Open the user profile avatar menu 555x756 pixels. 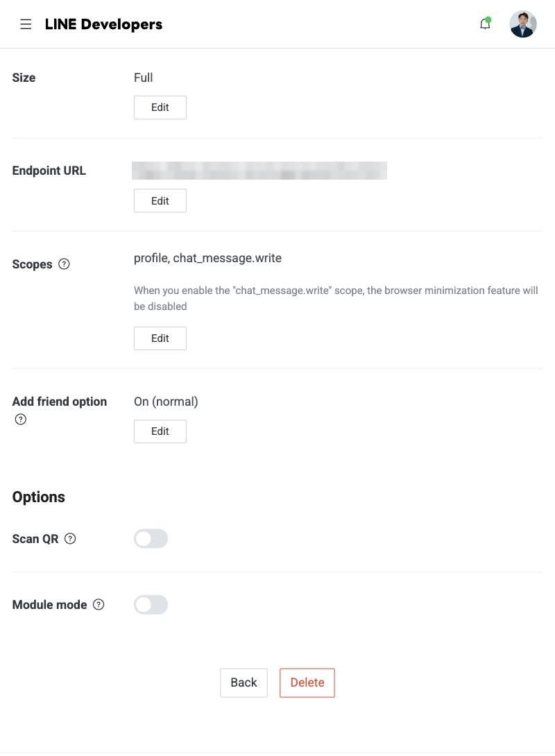[522, 24]
